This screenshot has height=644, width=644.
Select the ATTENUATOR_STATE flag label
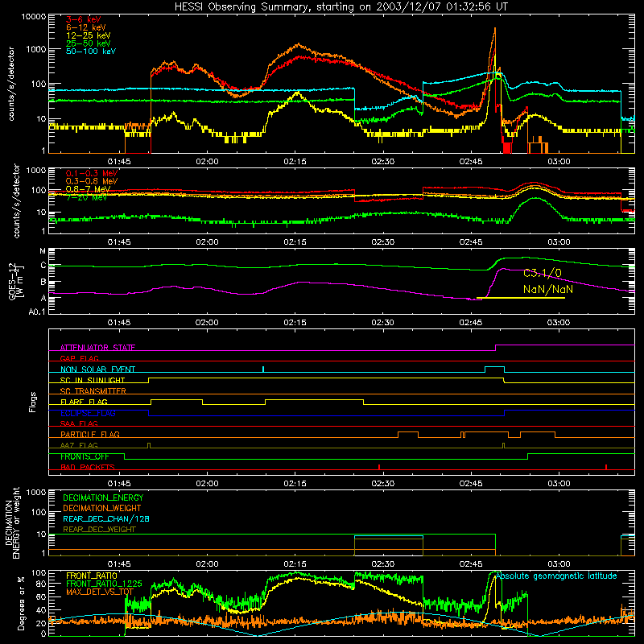(97, 348)
